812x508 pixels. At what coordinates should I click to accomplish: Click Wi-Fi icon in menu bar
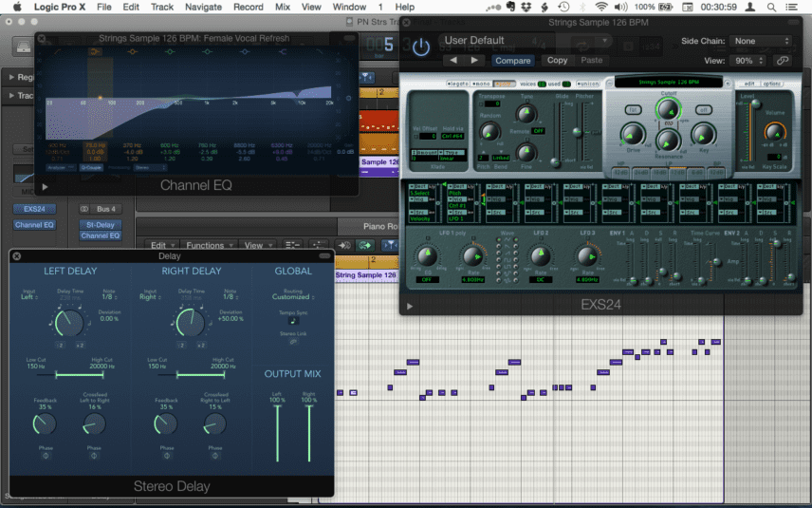(601, 8)
